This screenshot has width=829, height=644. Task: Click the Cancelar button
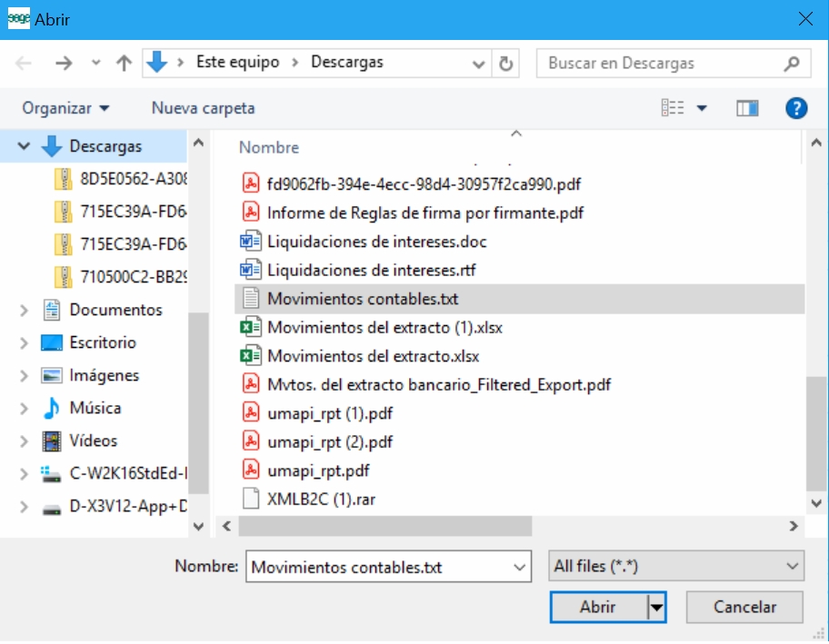[744, 608]
